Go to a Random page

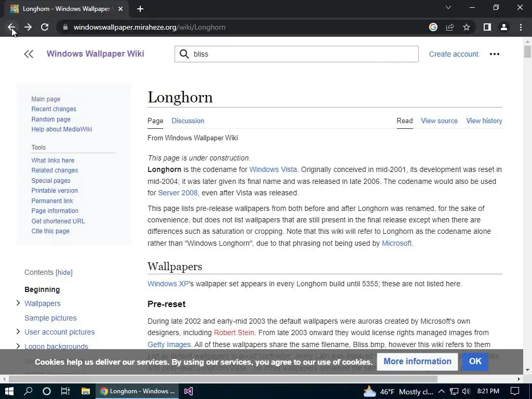coord(51,119)
